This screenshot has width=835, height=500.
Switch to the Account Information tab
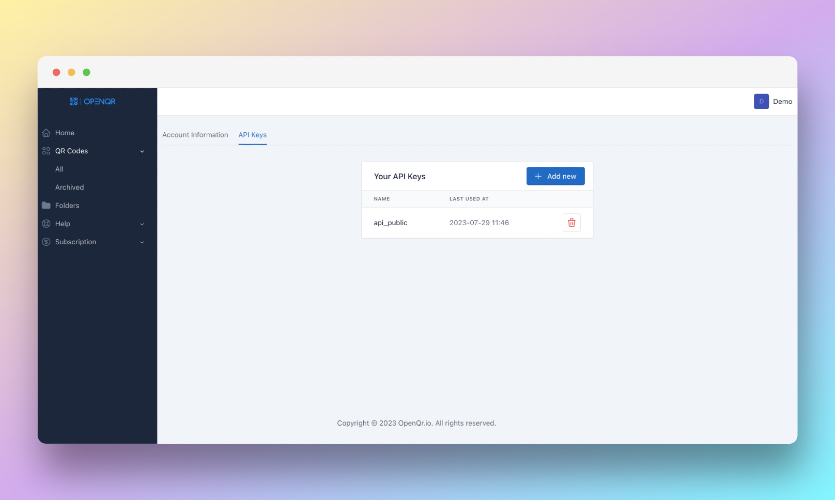pos(195,135)
